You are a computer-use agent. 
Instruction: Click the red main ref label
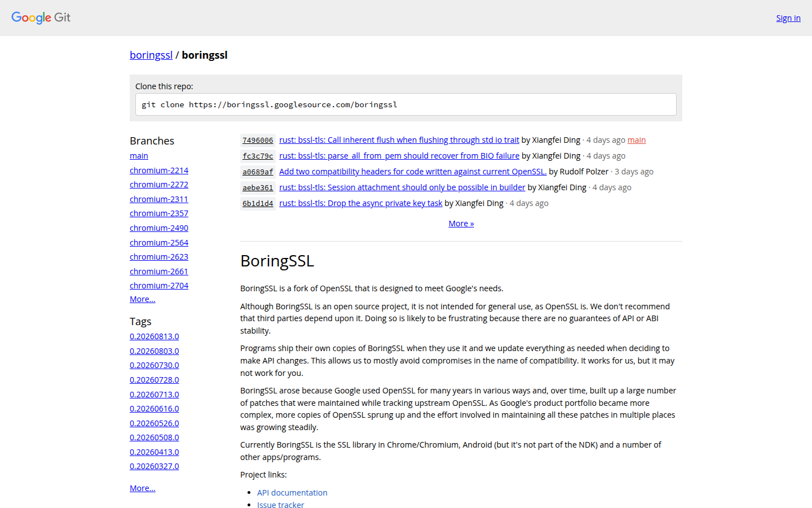coord(637,140)
